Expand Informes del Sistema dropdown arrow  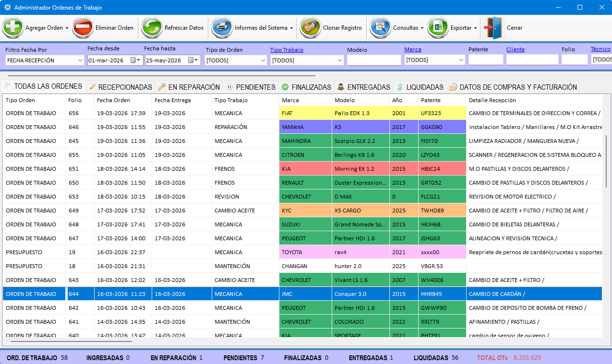point(291,28)
